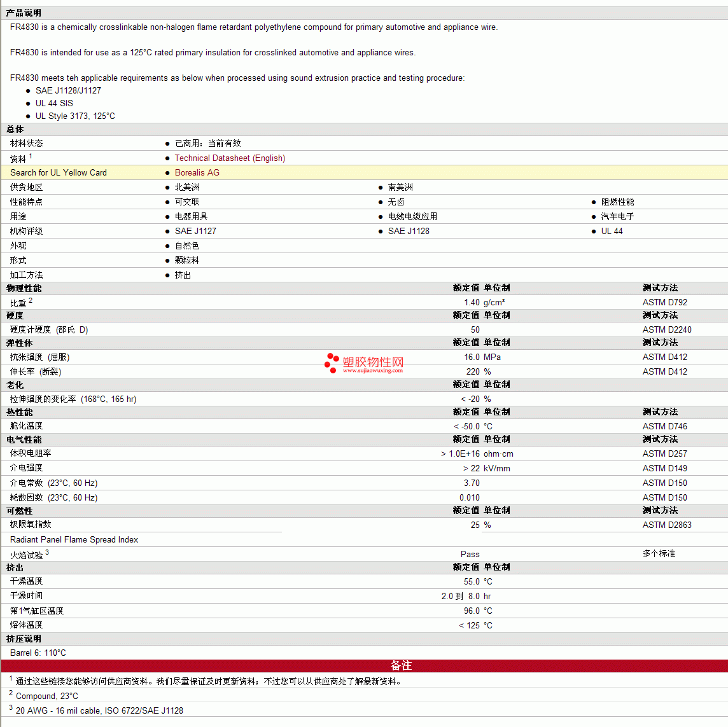Select the '自然色' appearance entry
The height and width of the screenshot is (727, 728).
[x=187, y=246]
